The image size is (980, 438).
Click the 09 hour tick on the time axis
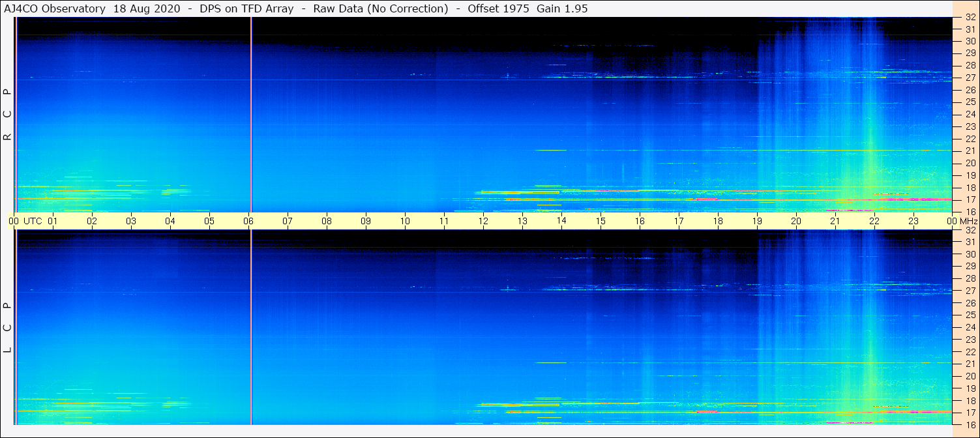[366, 221]
